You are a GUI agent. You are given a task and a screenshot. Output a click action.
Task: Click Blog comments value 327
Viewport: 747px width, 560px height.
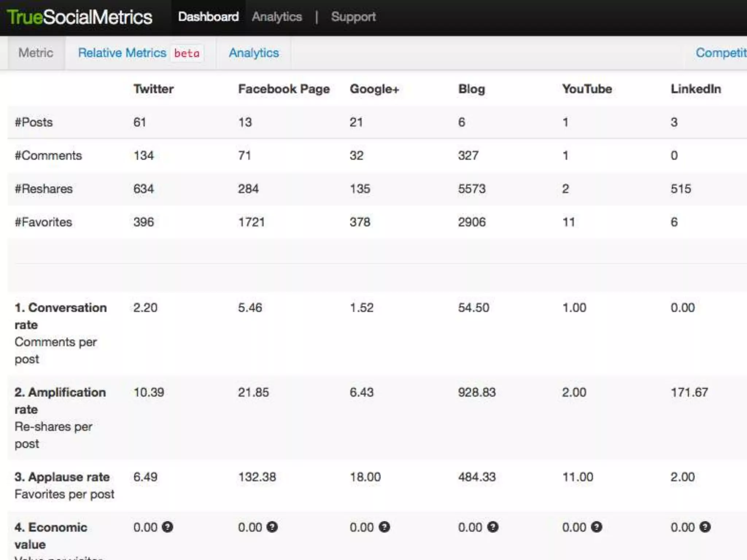coord(468,156)
